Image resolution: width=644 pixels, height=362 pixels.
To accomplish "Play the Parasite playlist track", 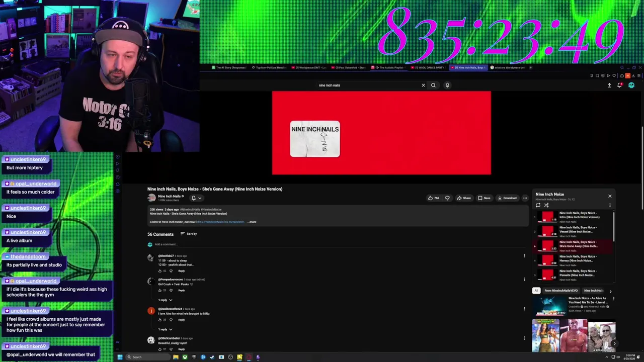I will (574, 275).
